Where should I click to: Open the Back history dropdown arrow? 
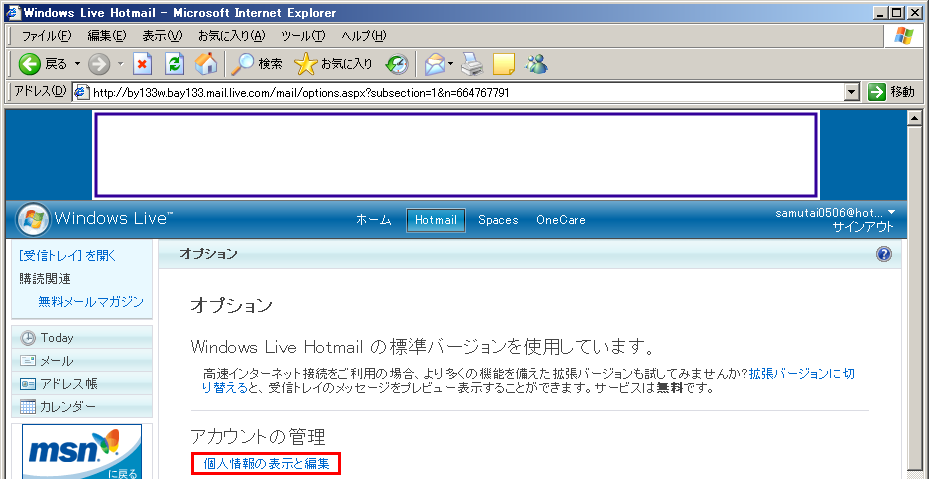(77, 64)
